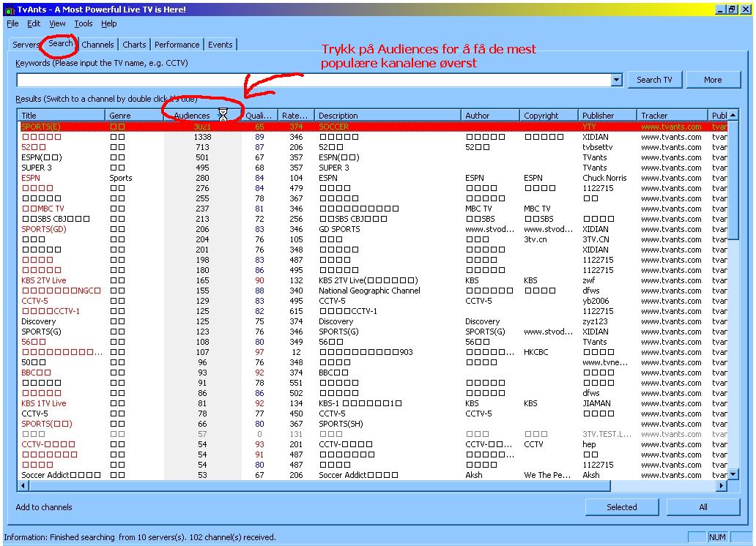Sort by Audiences column header
756x546 pixels.
coord(202,116)
